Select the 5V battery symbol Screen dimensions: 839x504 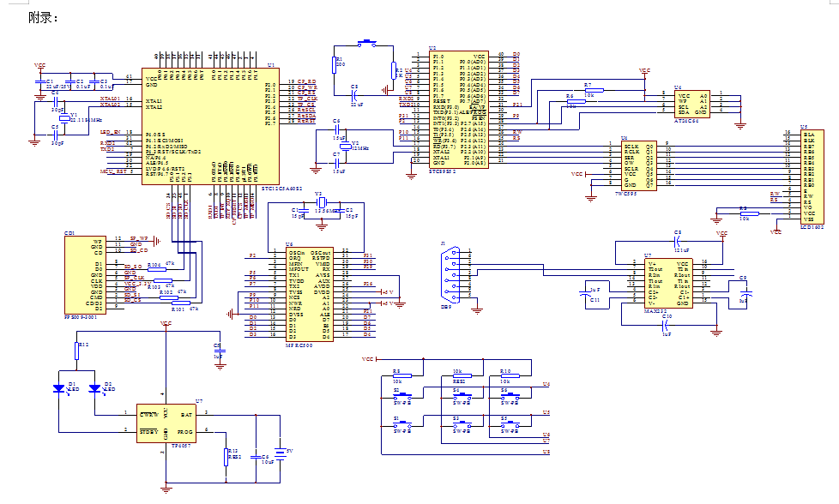(x=280, y=453)
